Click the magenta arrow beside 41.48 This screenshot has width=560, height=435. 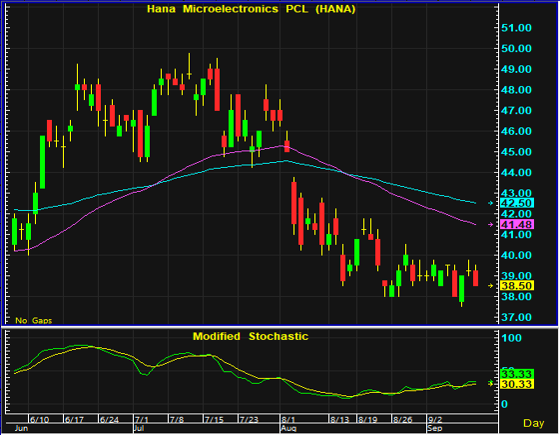click(x=491, y=225)
